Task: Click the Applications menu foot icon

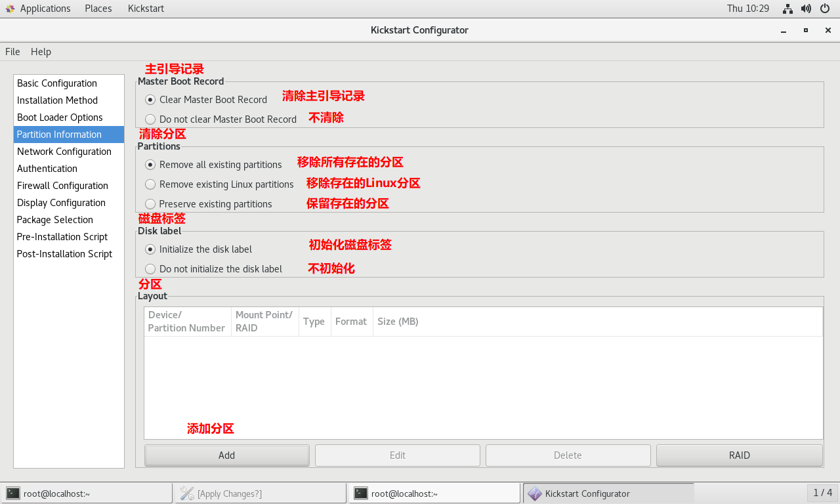Action: click(10, 9)
